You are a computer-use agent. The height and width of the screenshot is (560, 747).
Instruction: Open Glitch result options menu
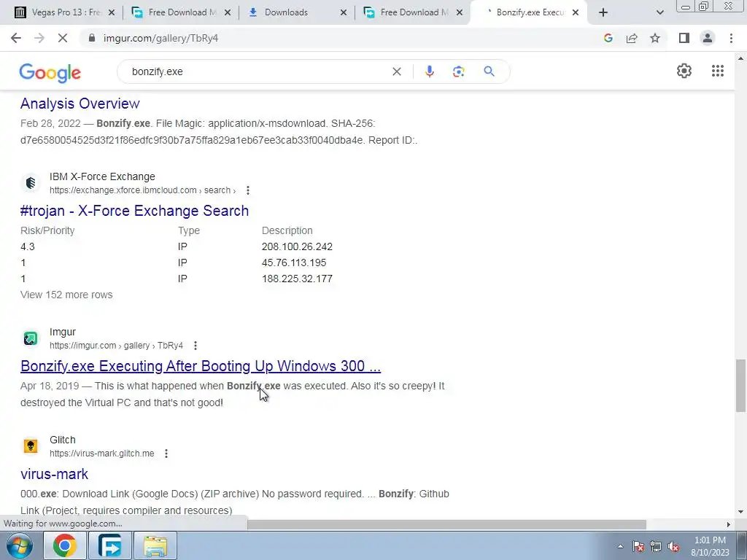(x=166, y=454)
